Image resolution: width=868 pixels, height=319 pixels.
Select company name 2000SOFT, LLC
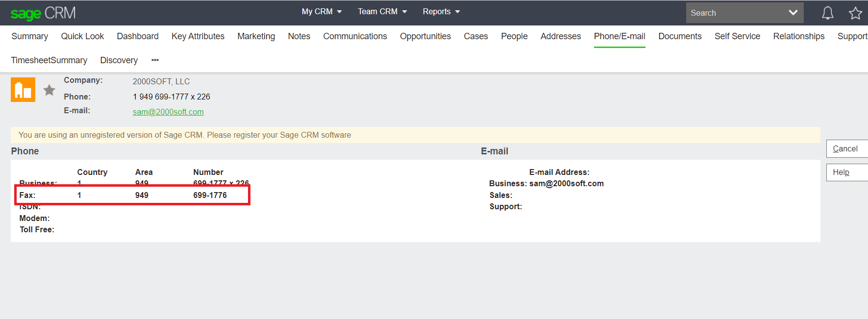click(x=161, y=81)
